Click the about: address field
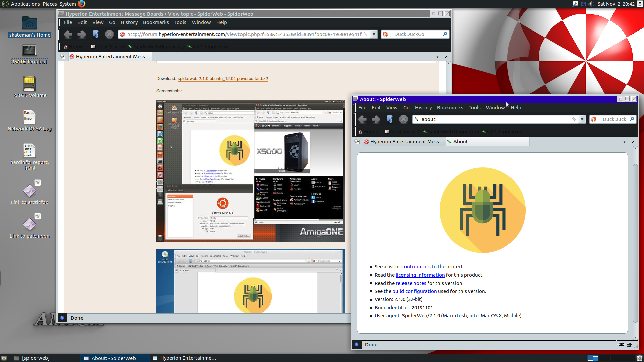644x362 pixels. [x=495, y=119]
